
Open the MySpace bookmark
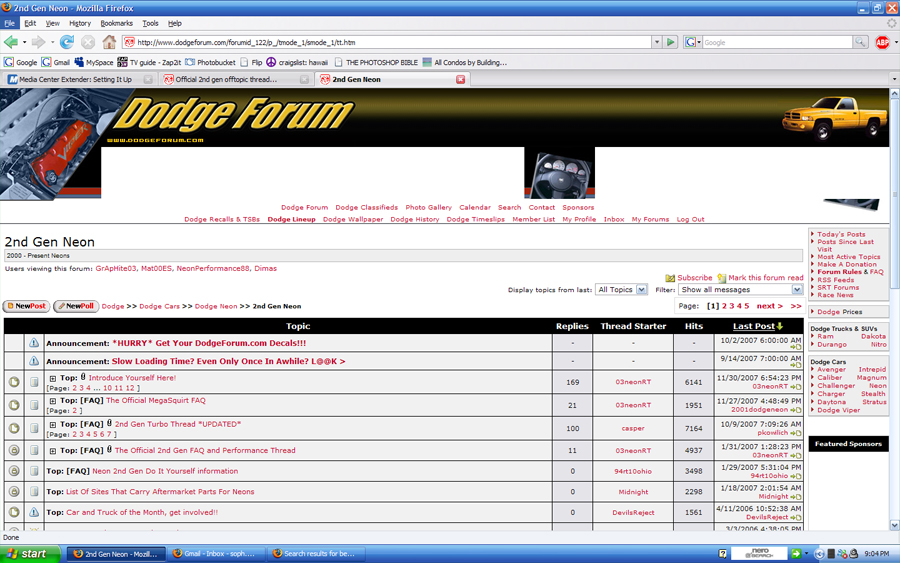[x=94, y=63]
